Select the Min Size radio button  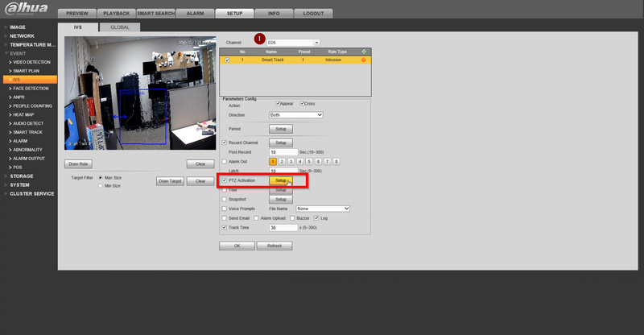pos(100,186)
